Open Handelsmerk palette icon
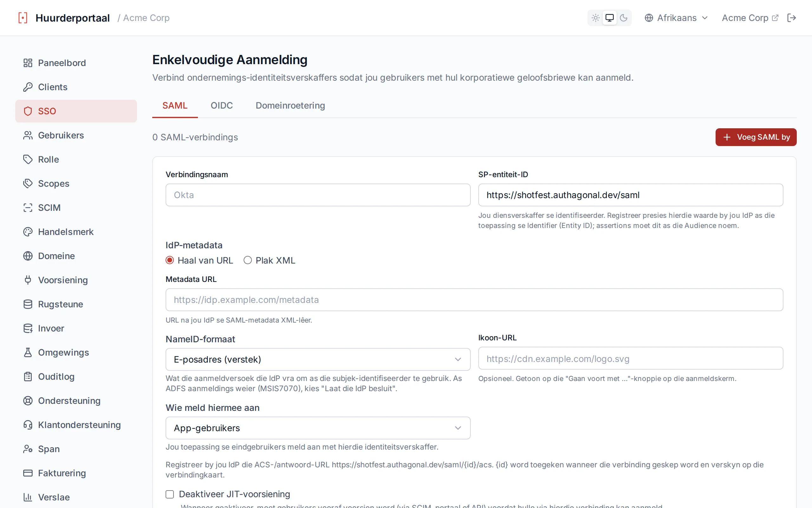Viewport: 812px width, 508px height. (x=28, y=232)
